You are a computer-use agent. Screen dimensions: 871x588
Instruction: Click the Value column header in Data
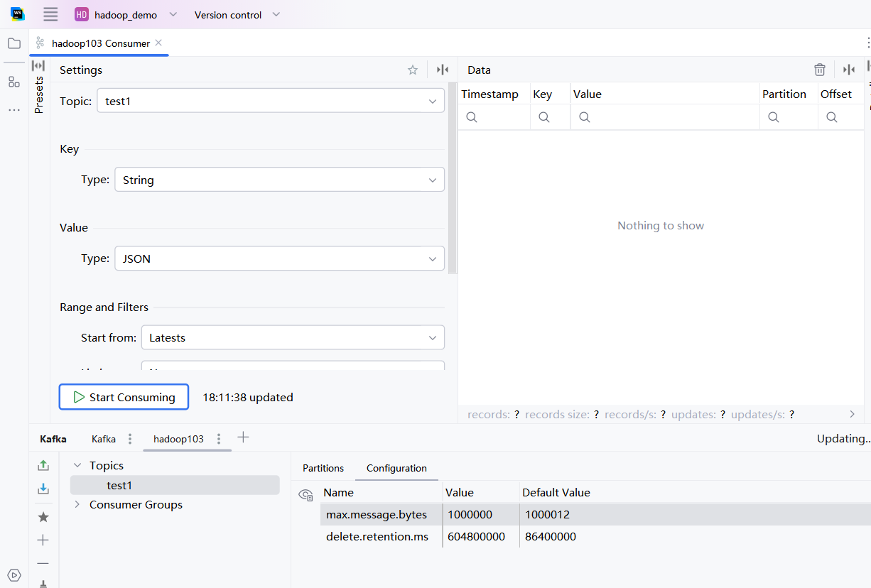(x=665, y=94)
